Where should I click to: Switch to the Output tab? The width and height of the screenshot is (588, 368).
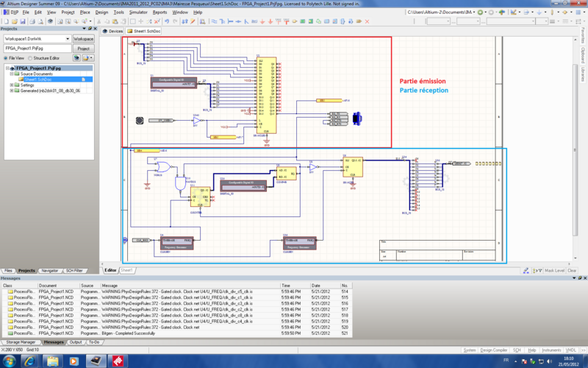76,342
